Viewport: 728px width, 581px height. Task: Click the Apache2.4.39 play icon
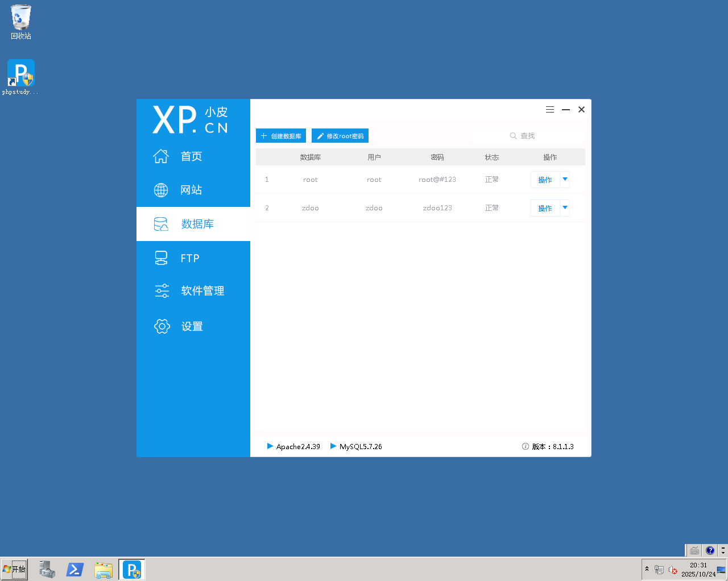tap(270, 446)
